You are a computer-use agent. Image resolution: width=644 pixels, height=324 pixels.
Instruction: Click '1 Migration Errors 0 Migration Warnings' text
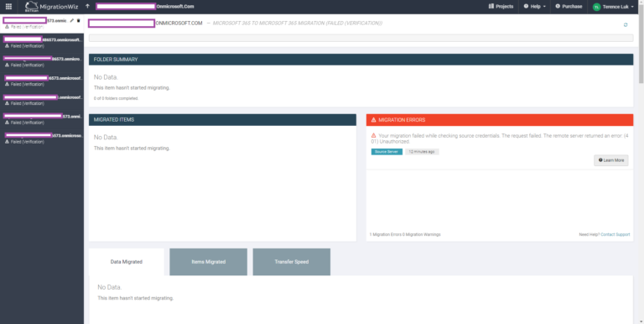405,234
